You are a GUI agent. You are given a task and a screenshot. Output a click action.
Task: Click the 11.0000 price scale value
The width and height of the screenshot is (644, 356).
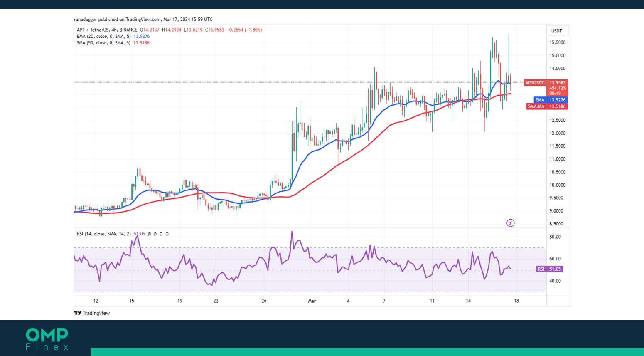(557, 159)
